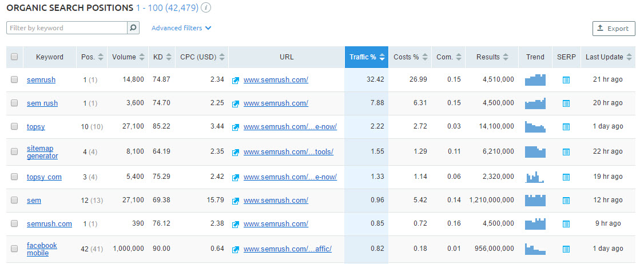
Task: View SERP snapshot icon for sitemap generator row
Action: [x=566, y=152]
